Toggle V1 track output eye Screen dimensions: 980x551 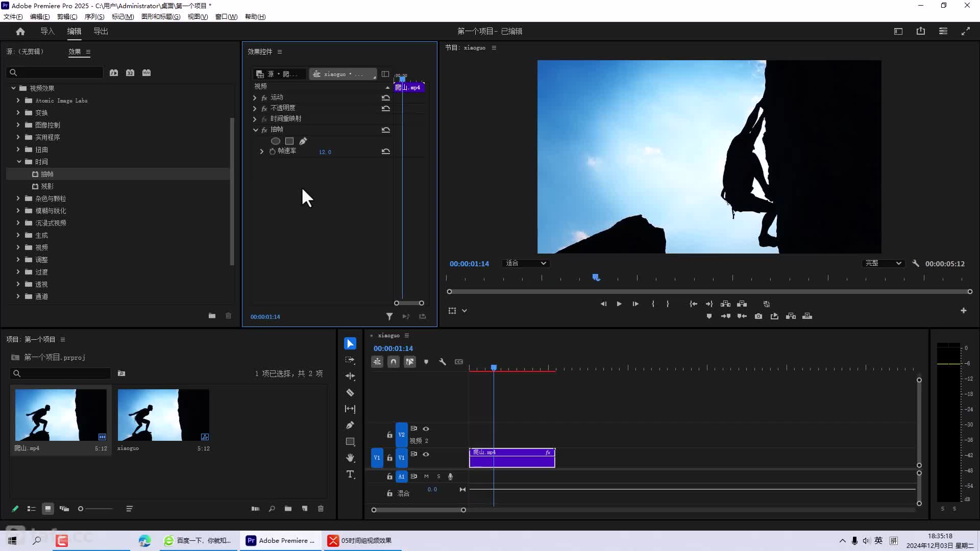[x=426, y=455]
